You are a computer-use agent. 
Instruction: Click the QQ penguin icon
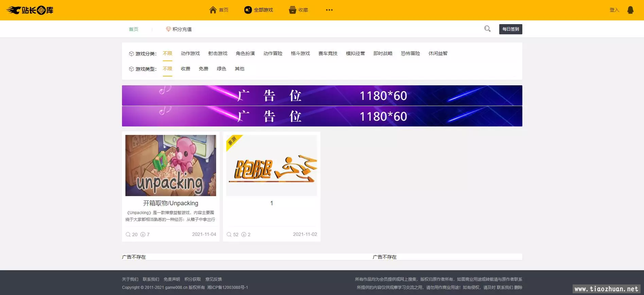click(x=630, y=10)
